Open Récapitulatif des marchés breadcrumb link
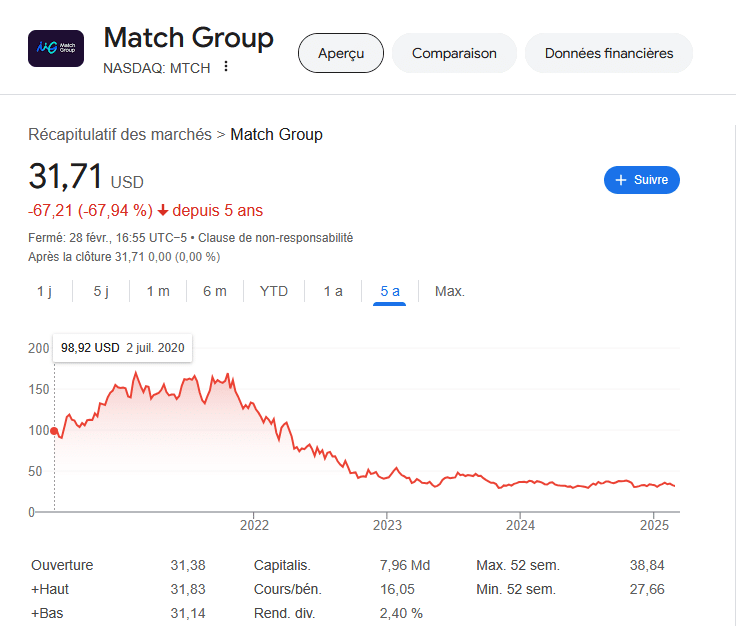Image resolution: width=736 pixels, height=626 pixels. [x=120, y=134]
